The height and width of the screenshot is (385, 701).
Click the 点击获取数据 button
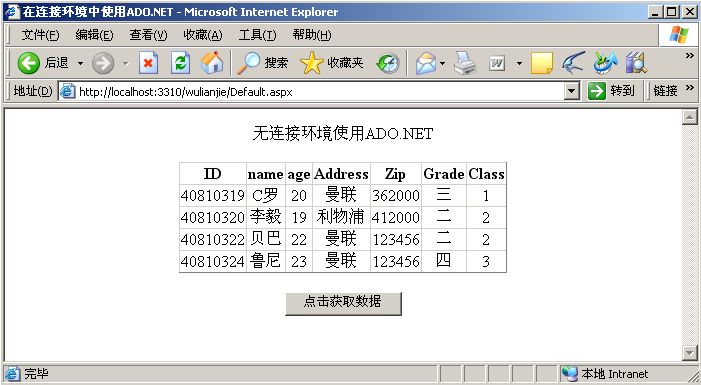click(x=343, y=304)
